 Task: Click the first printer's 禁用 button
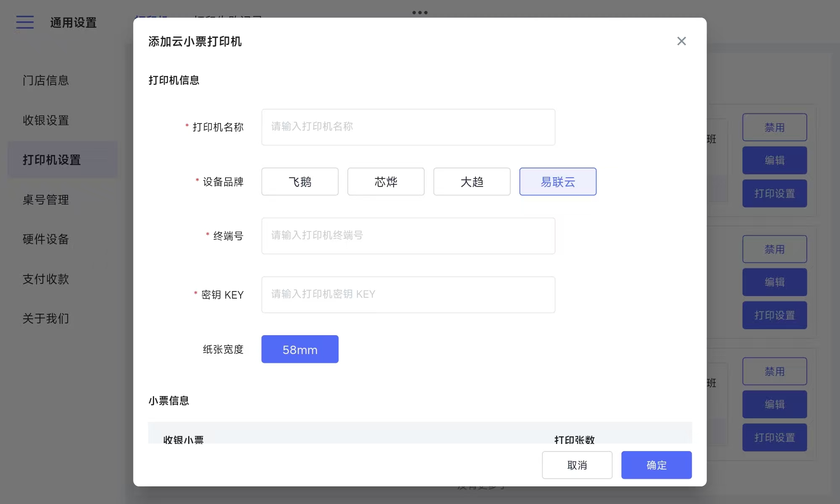point(774,127)
